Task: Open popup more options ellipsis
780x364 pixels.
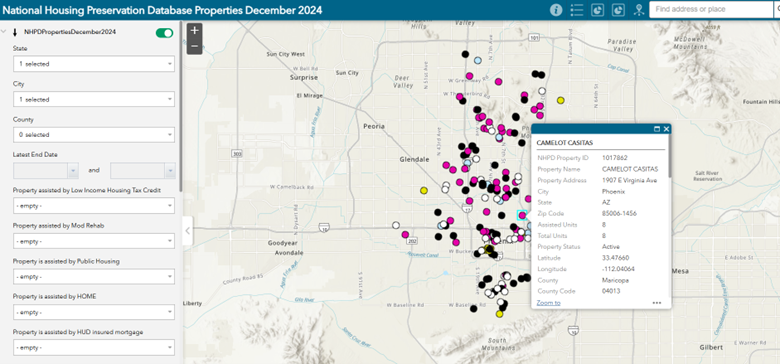Action: click(x=657, y=303)
